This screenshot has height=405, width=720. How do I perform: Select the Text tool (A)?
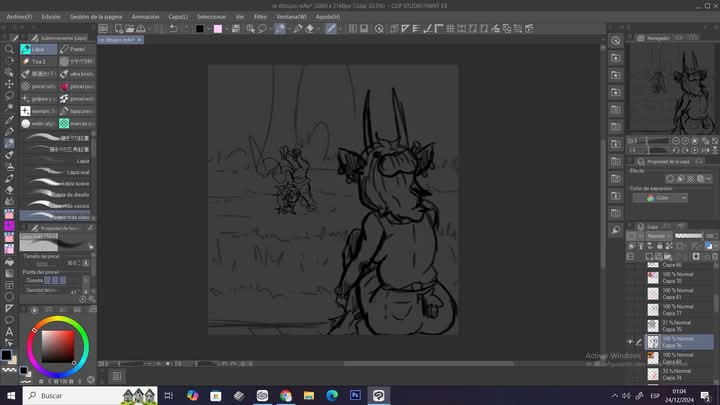pyautogui.click(x=9, y=332)
